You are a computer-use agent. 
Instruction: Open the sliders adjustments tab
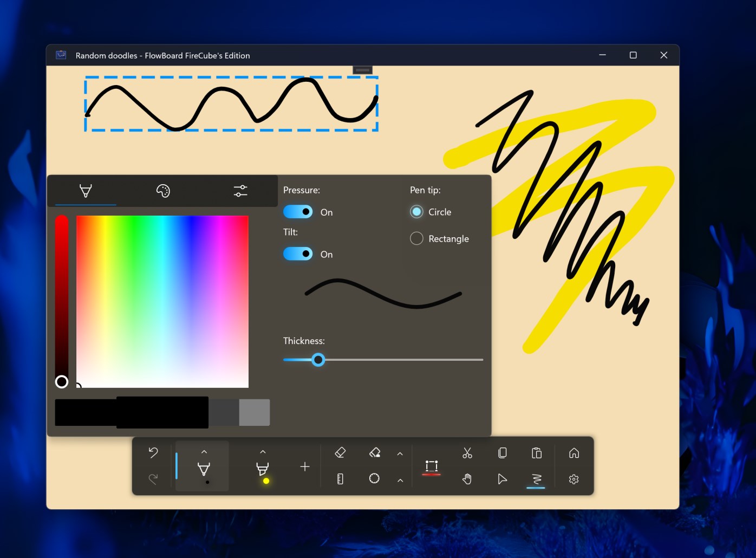[x=240, y=191]
